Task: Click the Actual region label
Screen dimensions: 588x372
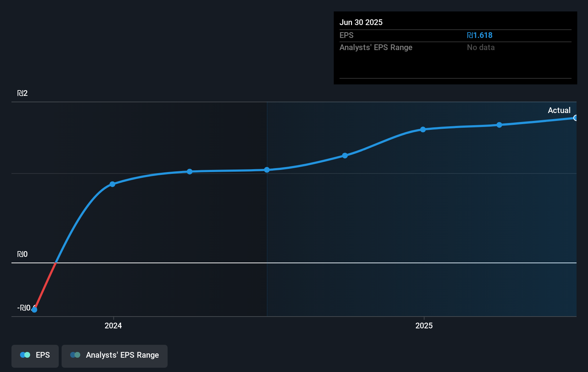Action: (x=559, y=111)
